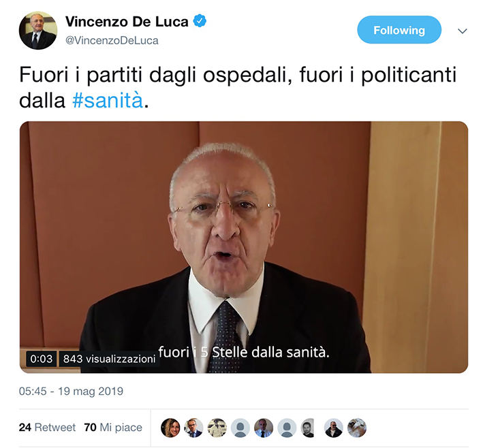Image resolution: width=483 pixels, height=448 pixels.
Task: Open the #sanità hashtag link
Action: tap(108, 100)
